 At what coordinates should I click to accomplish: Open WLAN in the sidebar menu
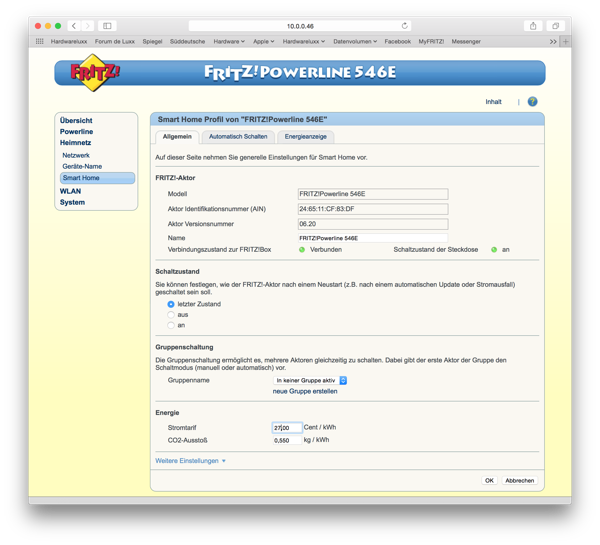point(70,191)
